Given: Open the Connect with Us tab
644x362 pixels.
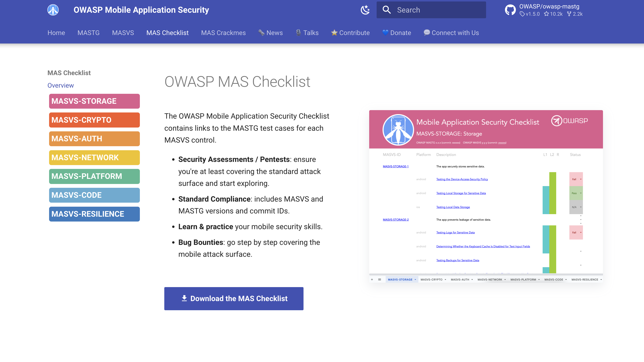Looking at the screenshot, I should point(455,33).
